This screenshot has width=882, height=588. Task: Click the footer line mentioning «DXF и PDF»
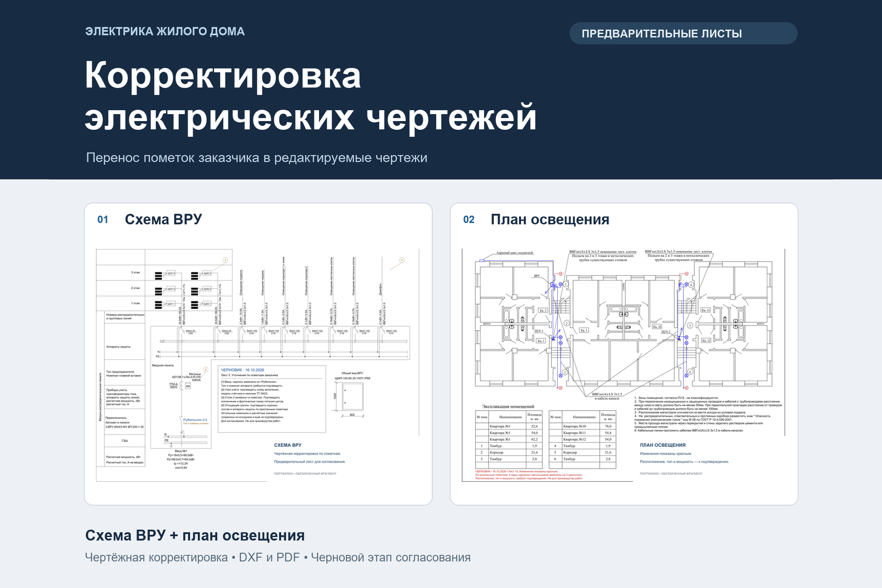click(x=278, y=557)
